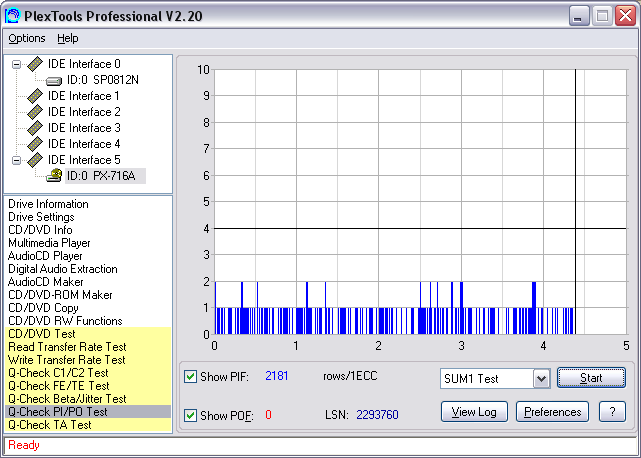Viewport: 641px width, 458px height.
Task: Toggle the Show PIF checkbox
Action: point(191,376)
